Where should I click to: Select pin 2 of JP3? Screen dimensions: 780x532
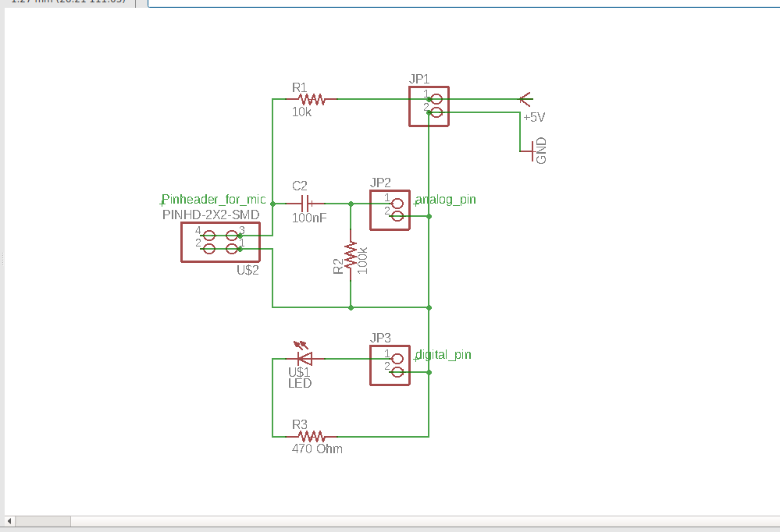click(x=397, y=371)
